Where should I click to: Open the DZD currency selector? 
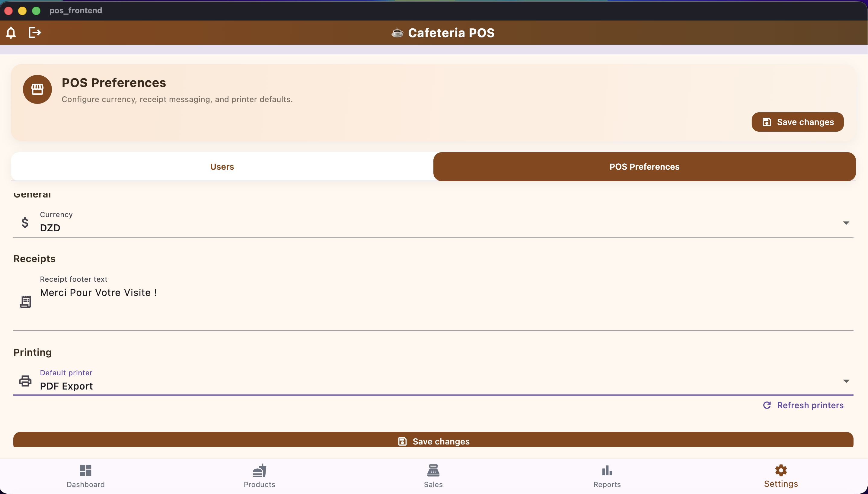click(433, 223)
